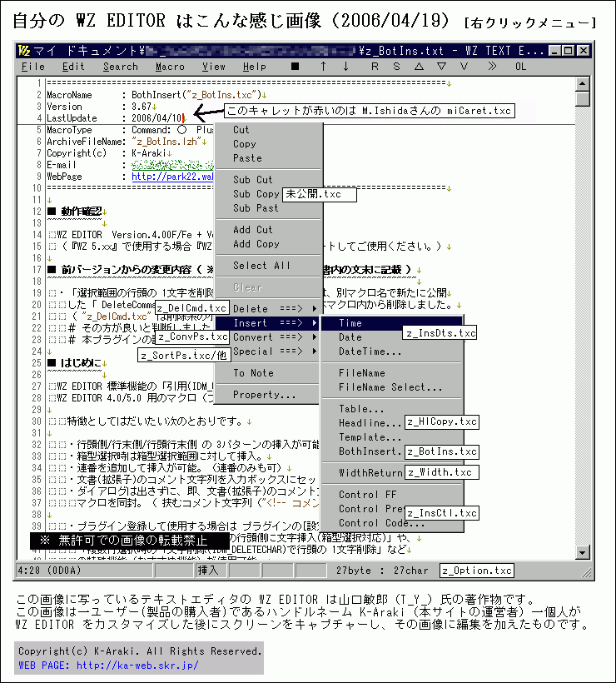Click the はじめに heading in editor
The width and height of the screenshot is (616, 683).
tap(81, 363)
